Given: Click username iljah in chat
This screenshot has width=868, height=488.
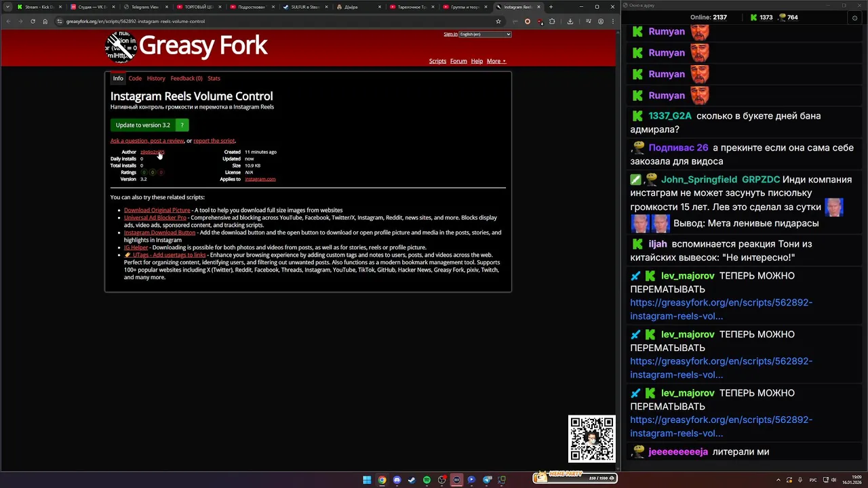Looking at the screenshot, I should [658, 244].
